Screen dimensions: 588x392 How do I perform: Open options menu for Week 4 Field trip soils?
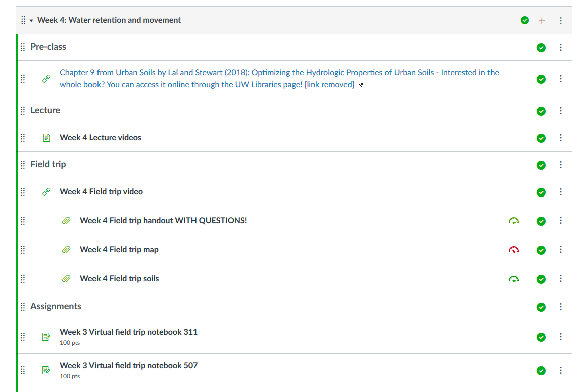[561, 279]
